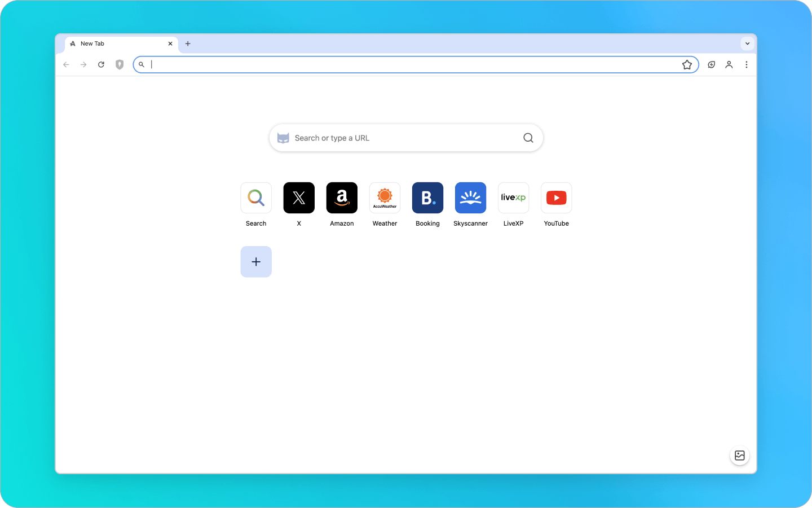Toggle the bookmark star for this page
812x508 pixels.
pyautogui.click(x=687, y=64)
